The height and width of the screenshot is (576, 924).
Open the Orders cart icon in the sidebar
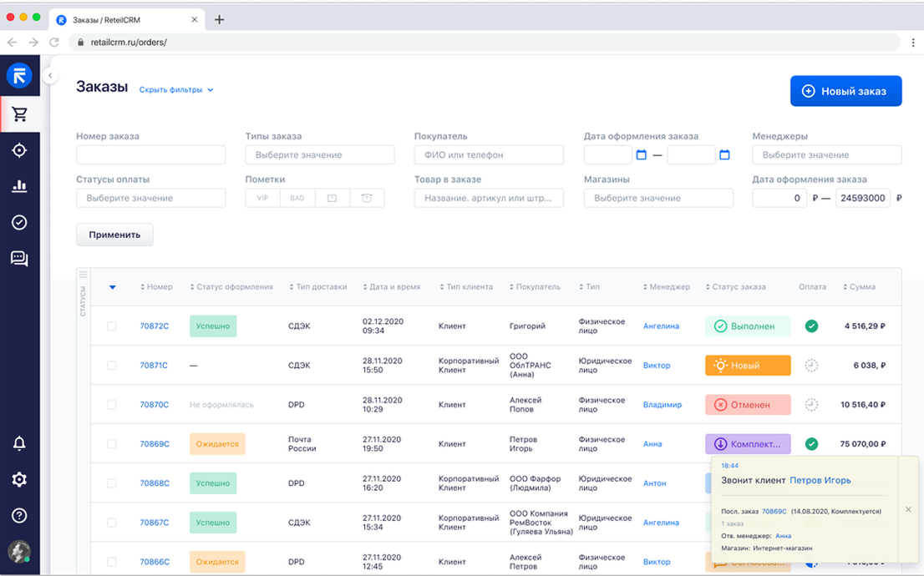tap(19, 114)
